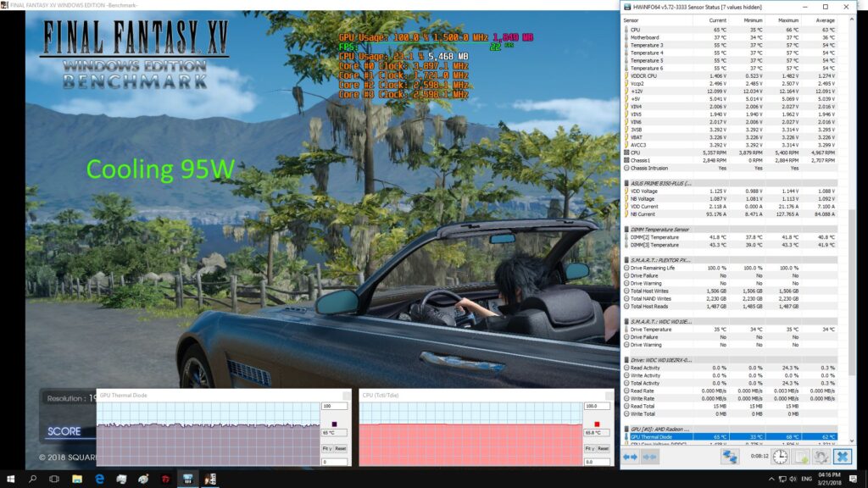Select the GPU [#0]: AMD Radeon group header
This screenshot has width=868, height=488.
[x=730, y=430]
